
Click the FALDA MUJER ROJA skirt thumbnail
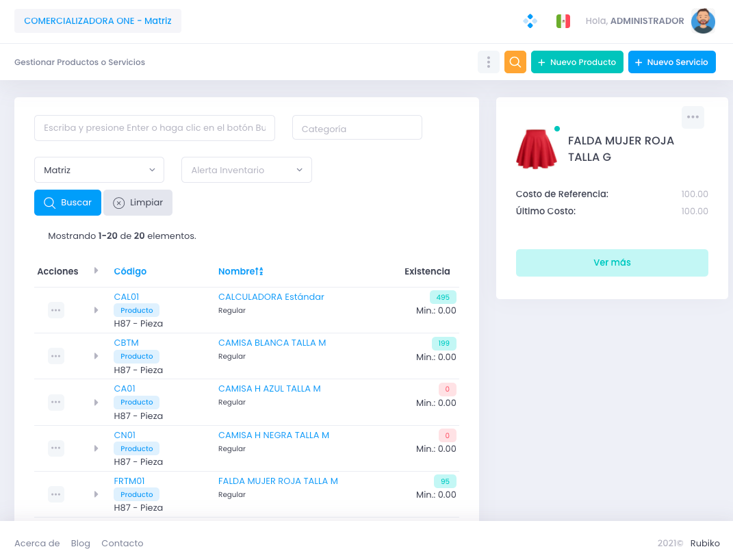pos(537,149)
